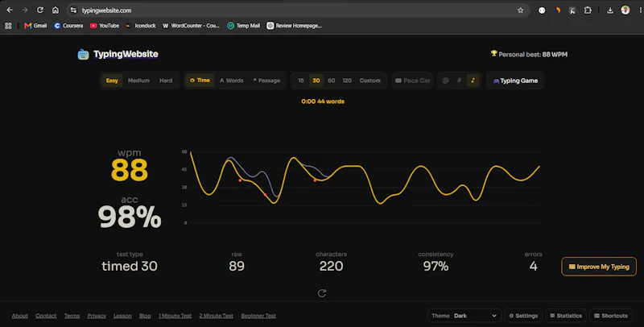Click the raw 89 value

(237, 267)
